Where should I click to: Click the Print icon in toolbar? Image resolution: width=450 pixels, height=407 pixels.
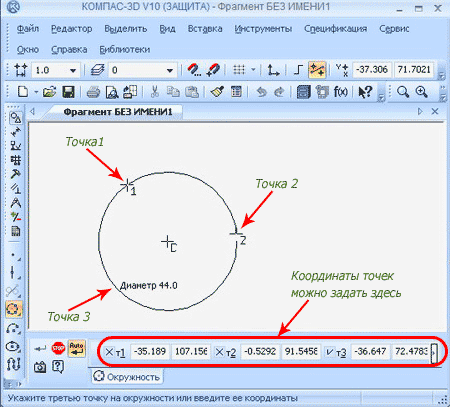coord(93,92)
